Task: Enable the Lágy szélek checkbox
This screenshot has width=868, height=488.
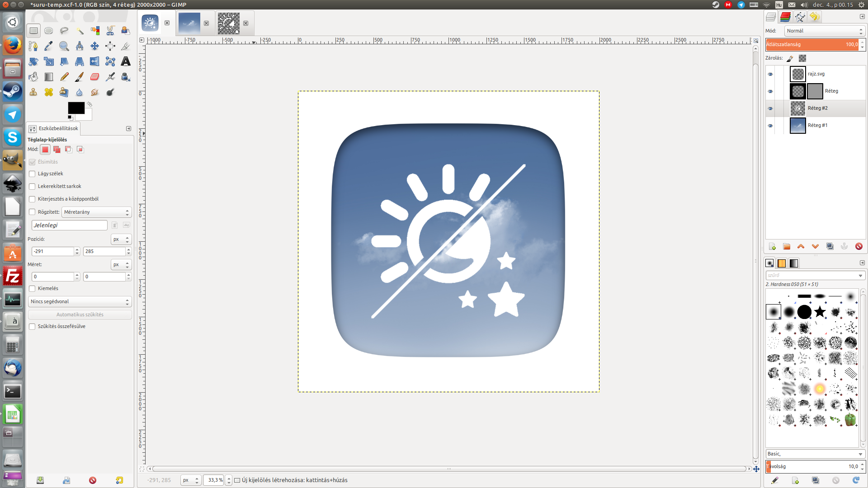Action: 32,174
